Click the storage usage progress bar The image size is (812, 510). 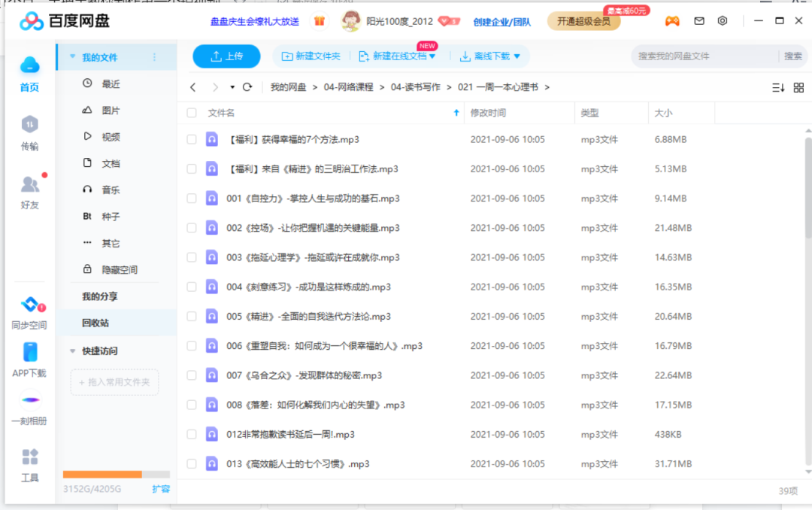(117, 474)
